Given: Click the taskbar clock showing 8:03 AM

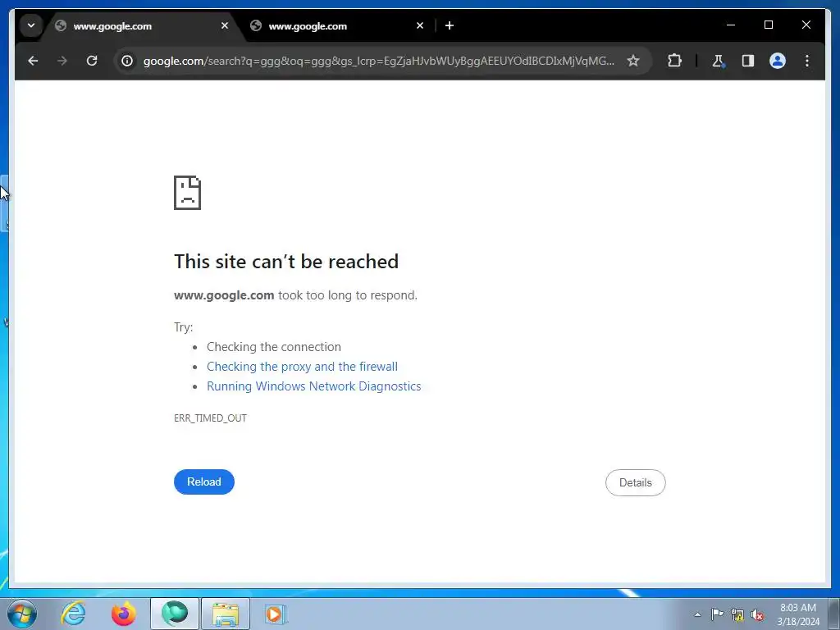Looking at the screenshot, I should [x=798, y=614].
